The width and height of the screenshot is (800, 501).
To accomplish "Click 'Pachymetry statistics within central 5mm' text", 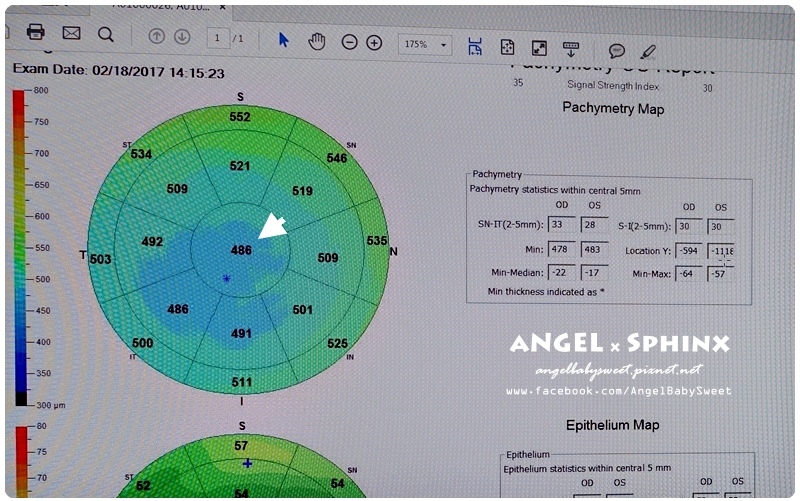I will [555, 190].
